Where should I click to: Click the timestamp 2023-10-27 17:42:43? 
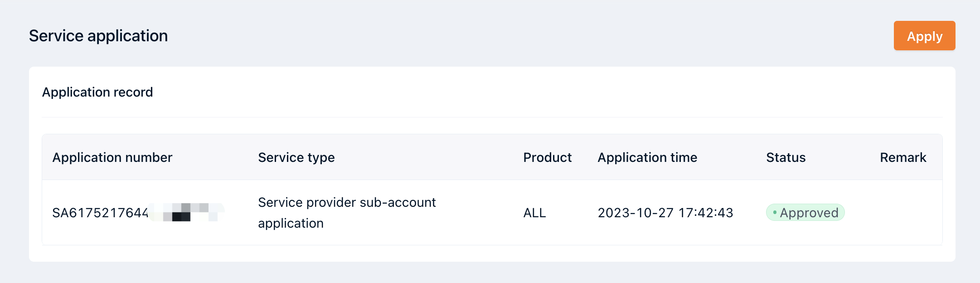pyautogui.click(x=665, y=212)
